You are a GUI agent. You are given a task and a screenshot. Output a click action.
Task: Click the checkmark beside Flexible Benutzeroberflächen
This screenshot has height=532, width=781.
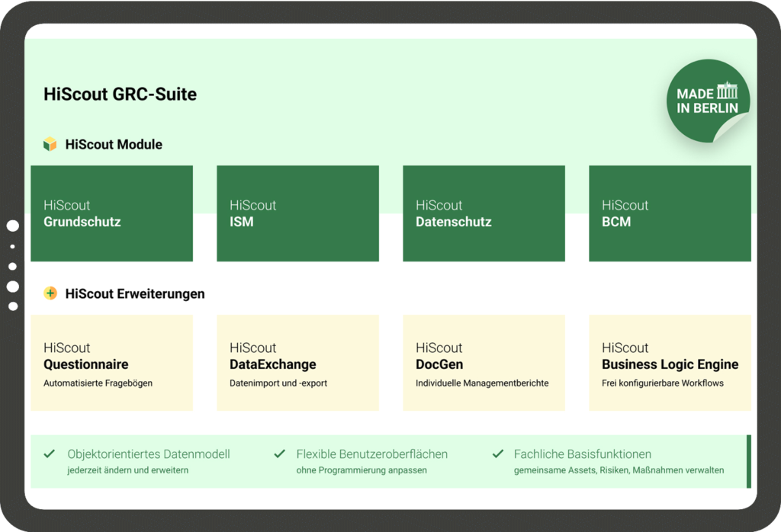[x=280, y=453]
